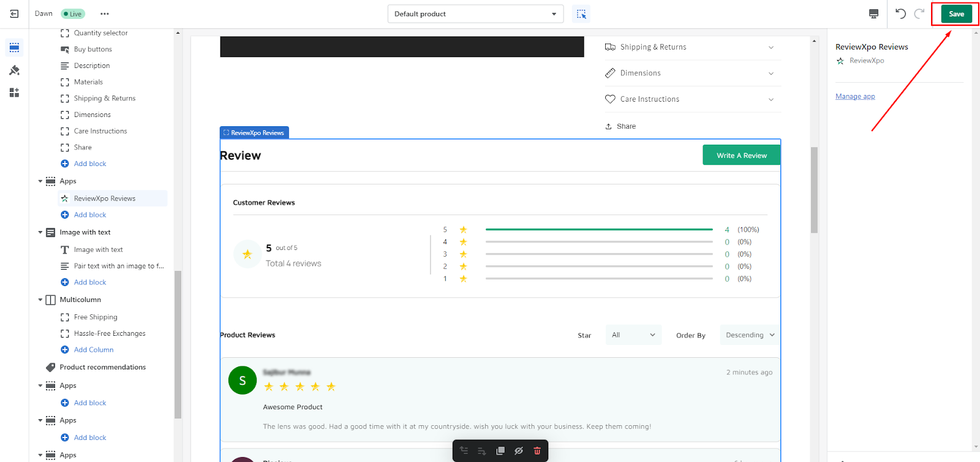Click the preview pane vertical scrollbar
The image size is (980, 462).
click(814, 190)
